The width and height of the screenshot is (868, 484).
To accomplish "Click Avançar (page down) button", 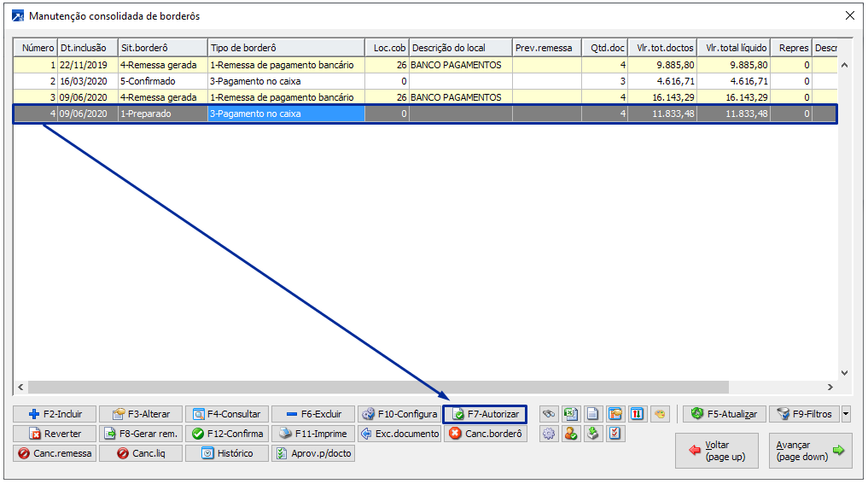I will click(x=811, y=451).
